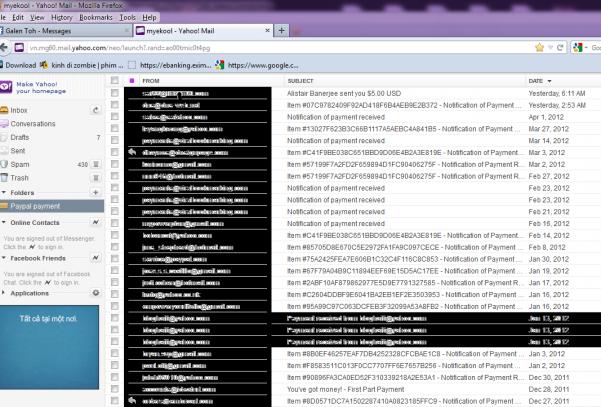Check the Alistair Banerjee $5.00 message box

[115, 93]
